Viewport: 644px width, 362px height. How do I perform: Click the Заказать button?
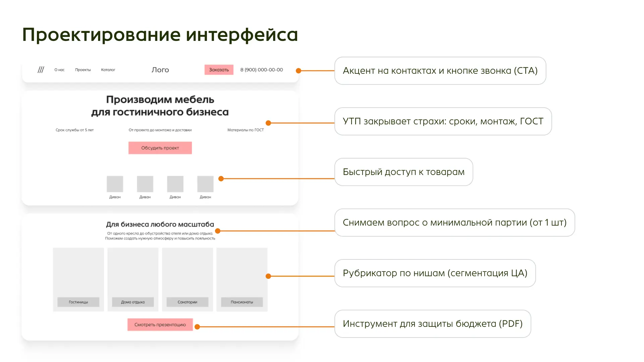pos(219,69)
